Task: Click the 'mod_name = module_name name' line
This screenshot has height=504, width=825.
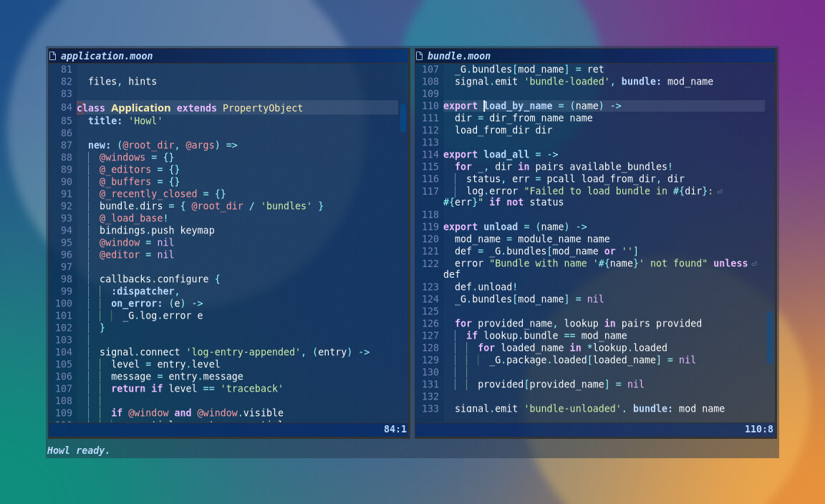Action: click(x=533, y=239)
